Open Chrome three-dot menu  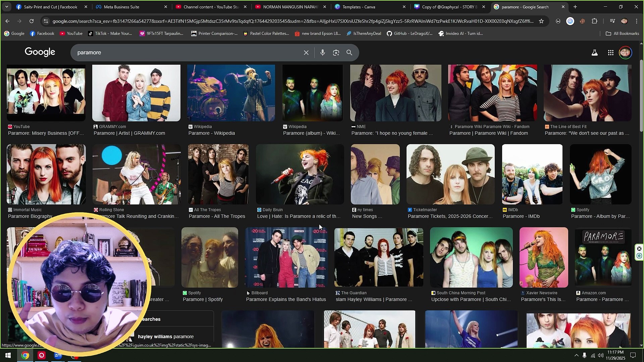[637, 21]
